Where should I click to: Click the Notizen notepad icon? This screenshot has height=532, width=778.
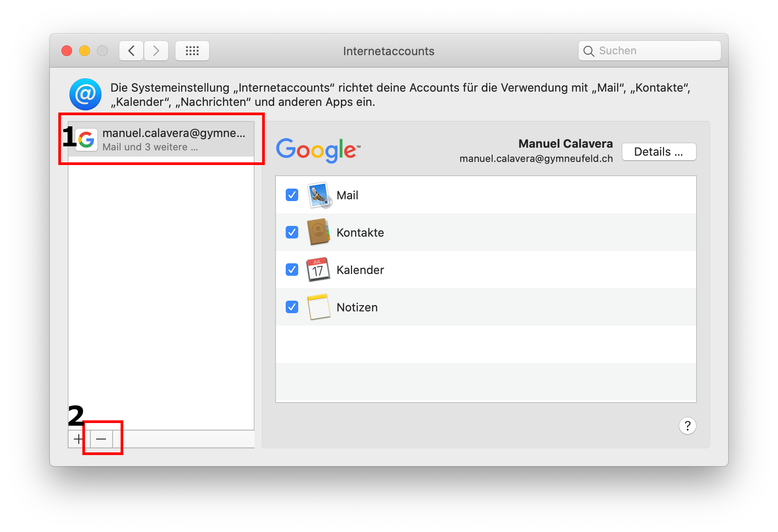click(319, 307)
